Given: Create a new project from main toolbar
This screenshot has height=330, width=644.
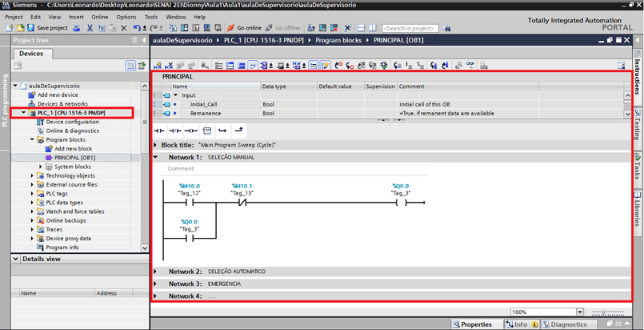Looking at the screenshot, I should click(10, 28).
